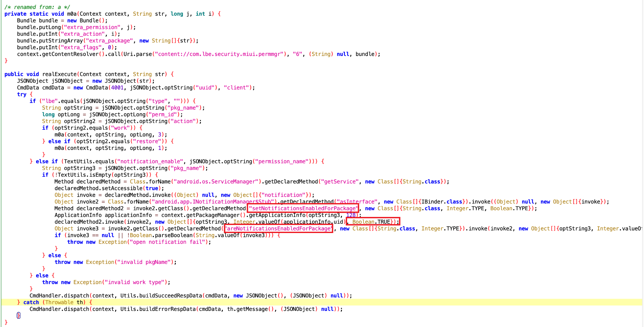Click the boxed Boolean.TRUE argument
Image resolution: width=644 pixels, height=327 pixels.
(x=373, y=221)
